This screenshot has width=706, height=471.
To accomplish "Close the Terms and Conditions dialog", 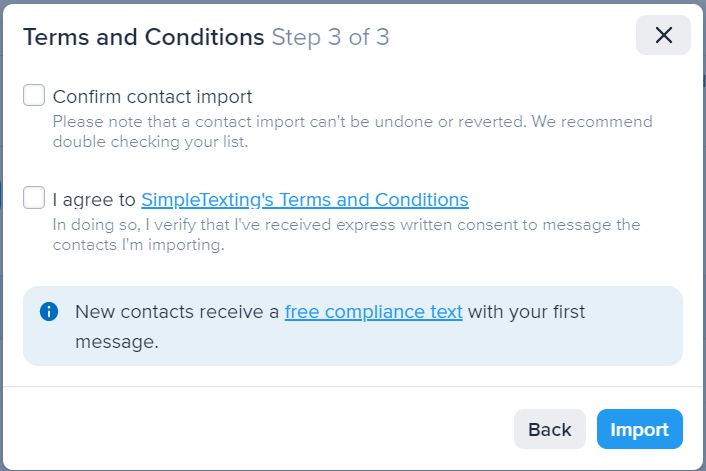I will 663,35.
